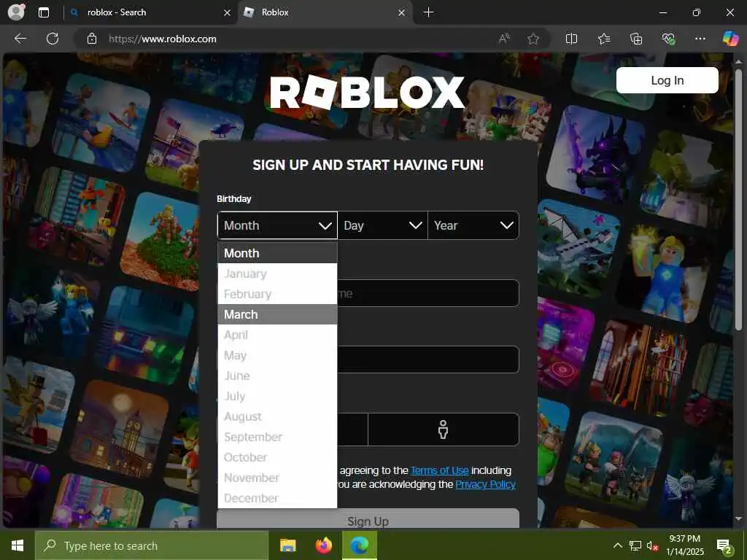
Task: Open the tab actions menu icon
Action: tap(44, 12)
